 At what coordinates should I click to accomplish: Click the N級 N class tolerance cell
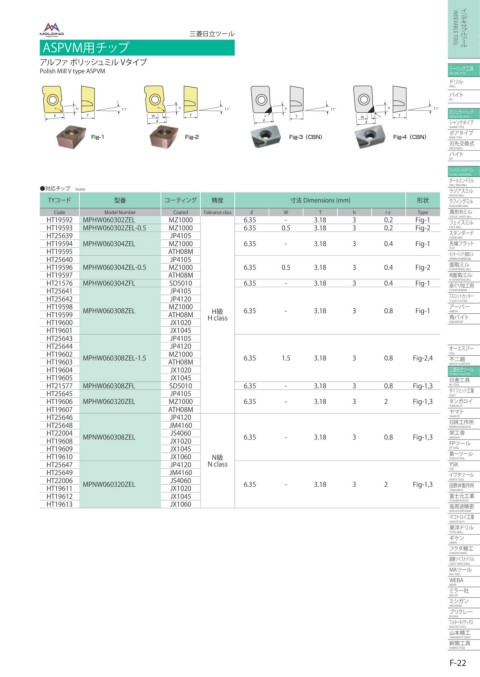(x=218, y=461)
